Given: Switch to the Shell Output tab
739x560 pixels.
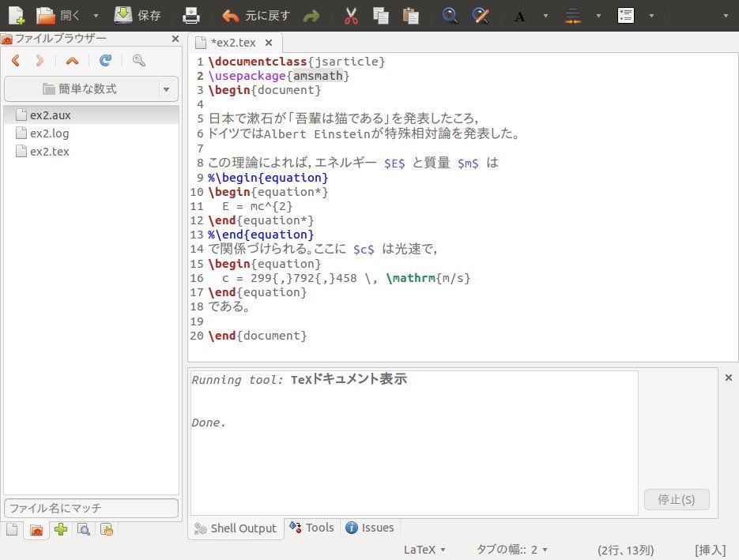Looking at the screenshot, I should click(236, 528).
